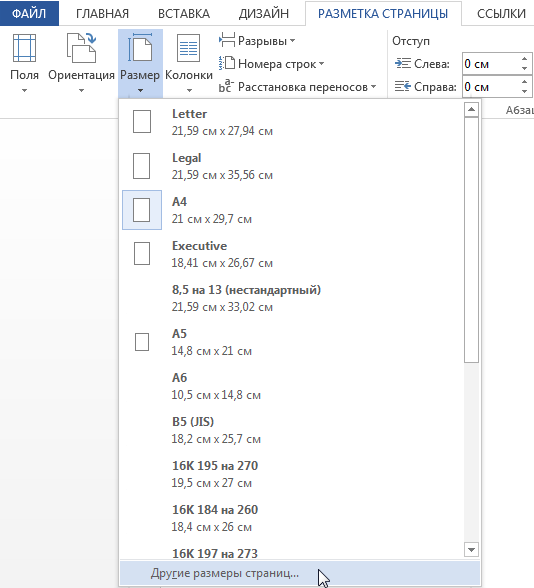Open the Поля margins icon

(x=24, y=48)
